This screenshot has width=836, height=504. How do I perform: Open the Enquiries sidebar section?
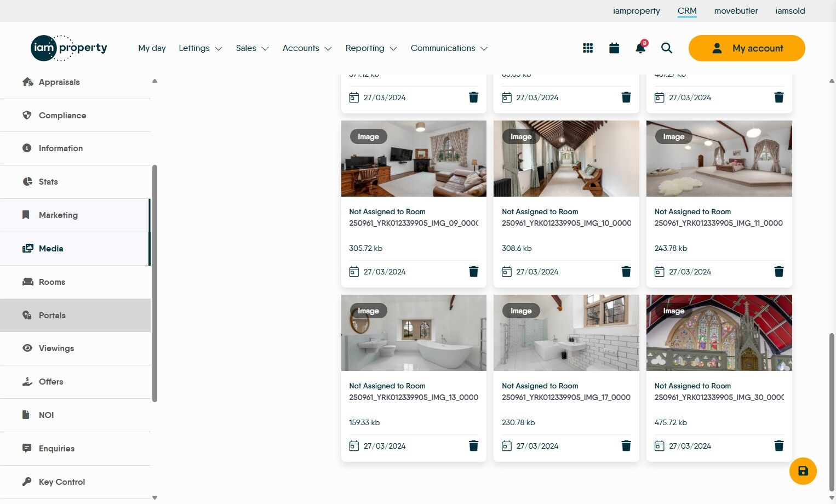click(x=76, y=449)
